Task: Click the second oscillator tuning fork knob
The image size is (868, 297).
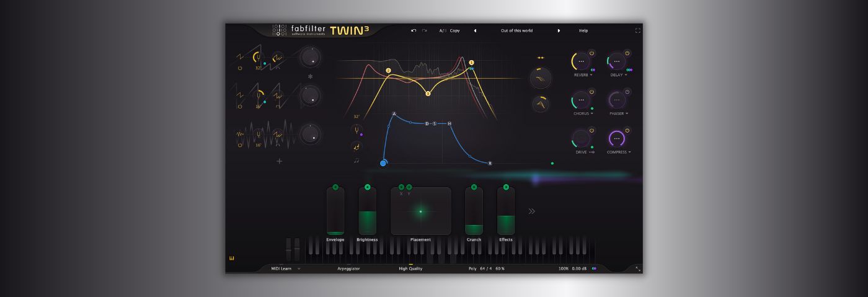Action: (259, 95)
